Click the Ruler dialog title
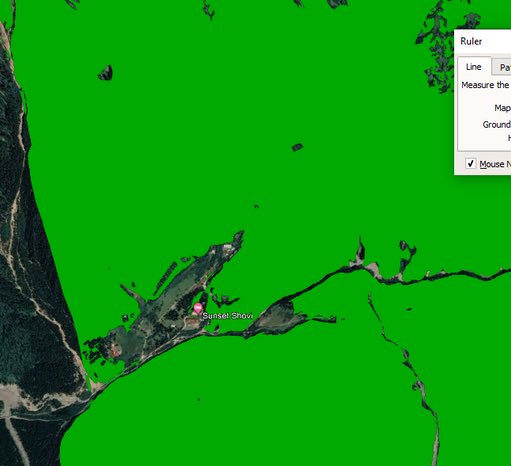511x466 pixels. coord(471,41)
